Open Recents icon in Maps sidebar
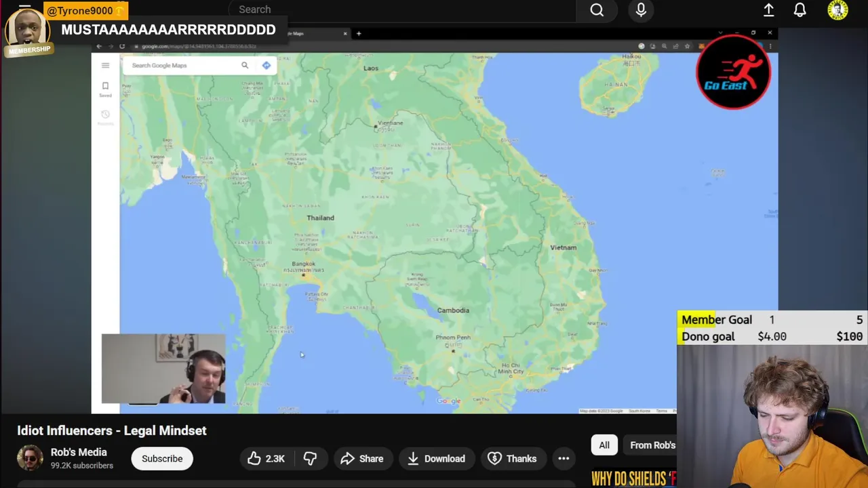This screenshot has height=488, width=868. coord(105,117)
